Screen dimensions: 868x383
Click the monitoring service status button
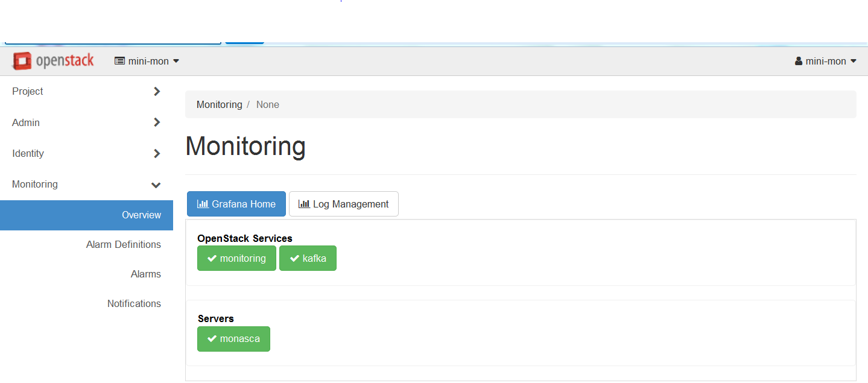coord(236,258)
